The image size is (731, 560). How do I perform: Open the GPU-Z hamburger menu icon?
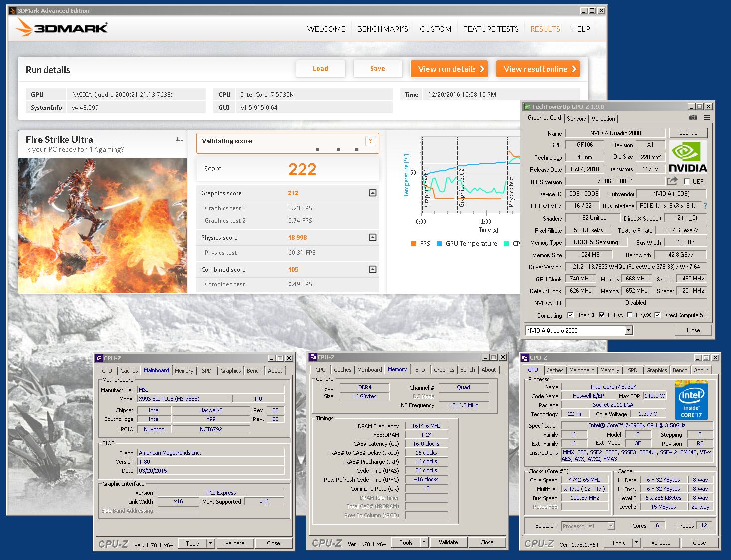click(707, 118)
